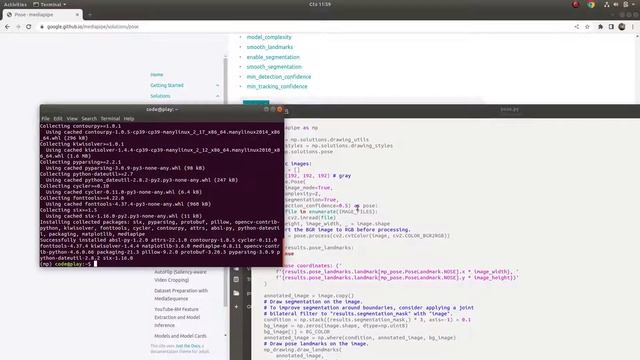Open network status icon in top bar
This screenshot has height=360, width=640.
[x=607, y=4]
